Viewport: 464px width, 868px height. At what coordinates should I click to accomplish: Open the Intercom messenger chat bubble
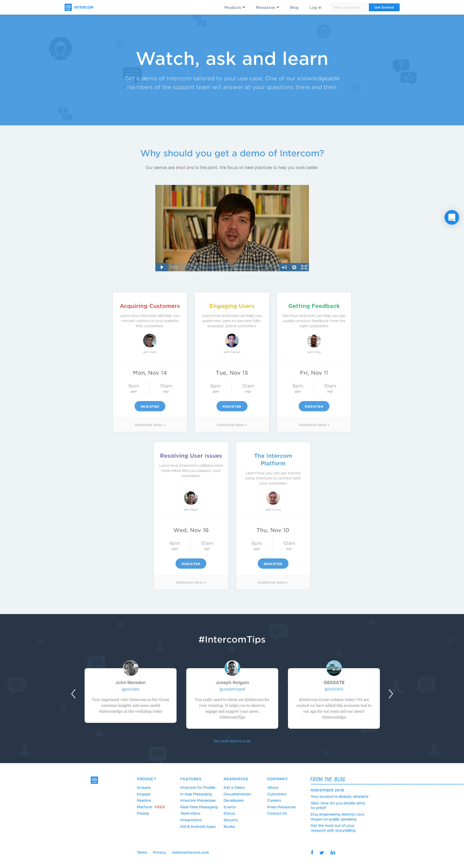pos(452,217)
